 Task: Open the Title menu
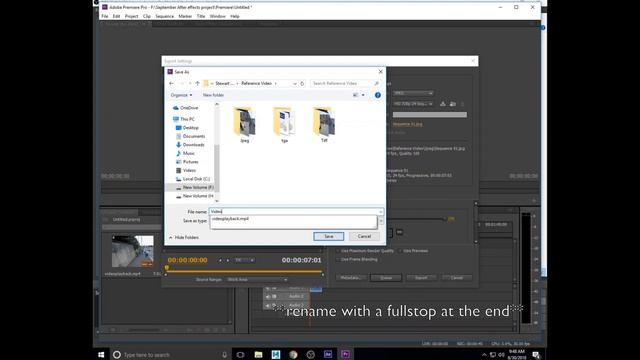[x=201, y=16]
